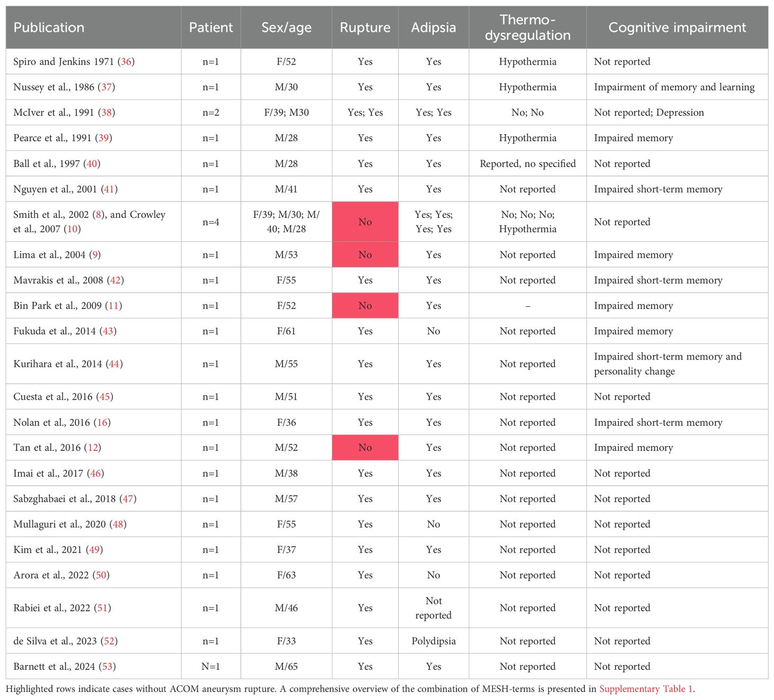This screenshot has height=700, width=774.
Task: Open citation 52 for de Silva et al.
Action: point(109,641)
